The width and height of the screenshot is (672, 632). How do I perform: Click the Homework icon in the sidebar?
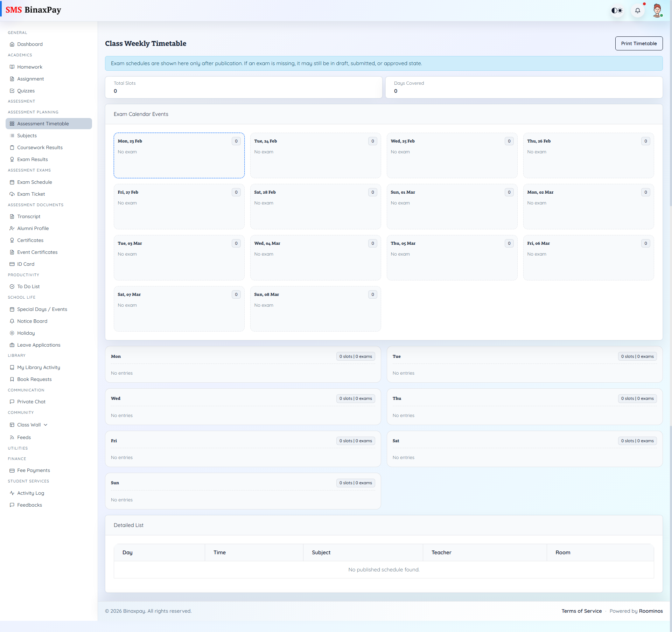(12, 67)
